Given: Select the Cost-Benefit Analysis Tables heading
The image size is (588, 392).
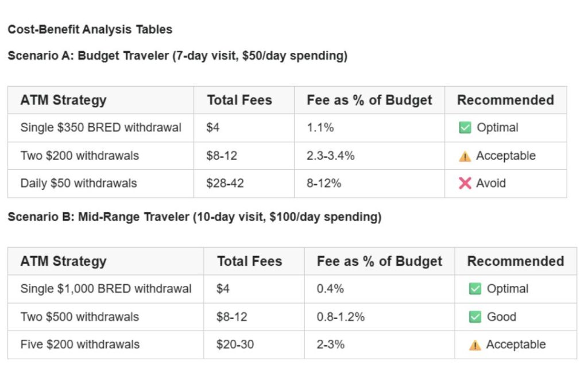Looking at the screenshot, I should [90, 29].
